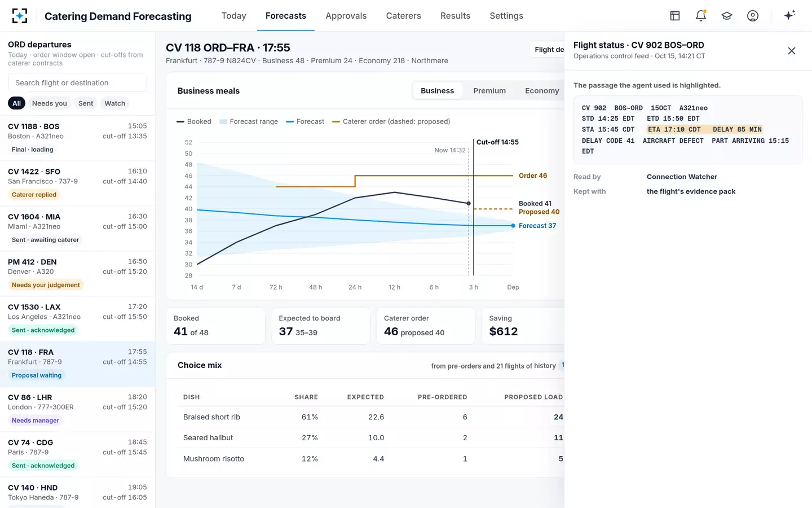
Task: Open the notifications bell
Action: click(x=701, y=16)
